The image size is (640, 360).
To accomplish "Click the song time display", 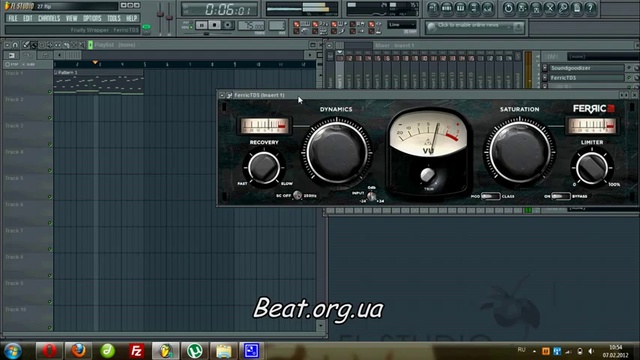I will point(220,9).
